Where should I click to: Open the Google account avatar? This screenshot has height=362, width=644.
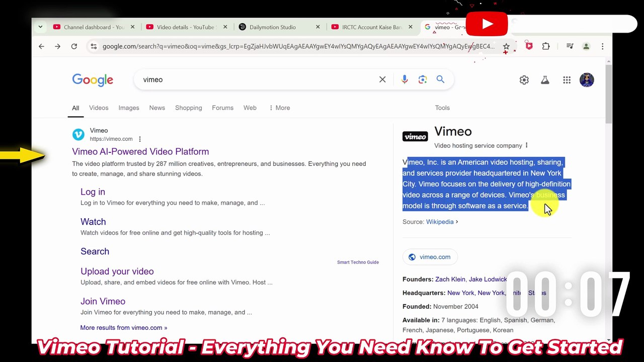click(x=587, y=80)
